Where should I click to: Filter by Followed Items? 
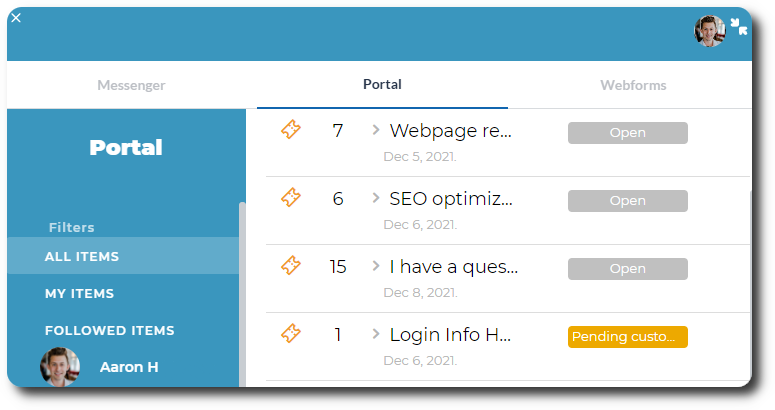[x=109, y=331]
